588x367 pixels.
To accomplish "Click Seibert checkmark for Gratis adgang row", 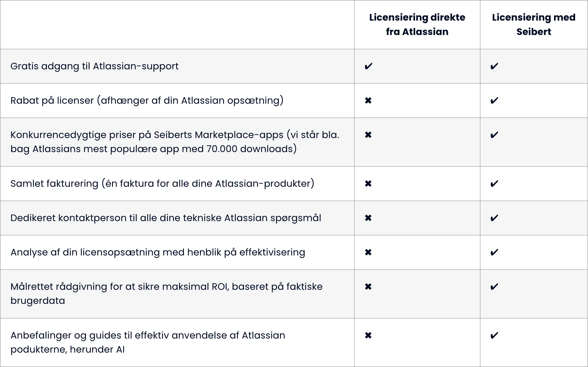I will (x=494, y=66).
